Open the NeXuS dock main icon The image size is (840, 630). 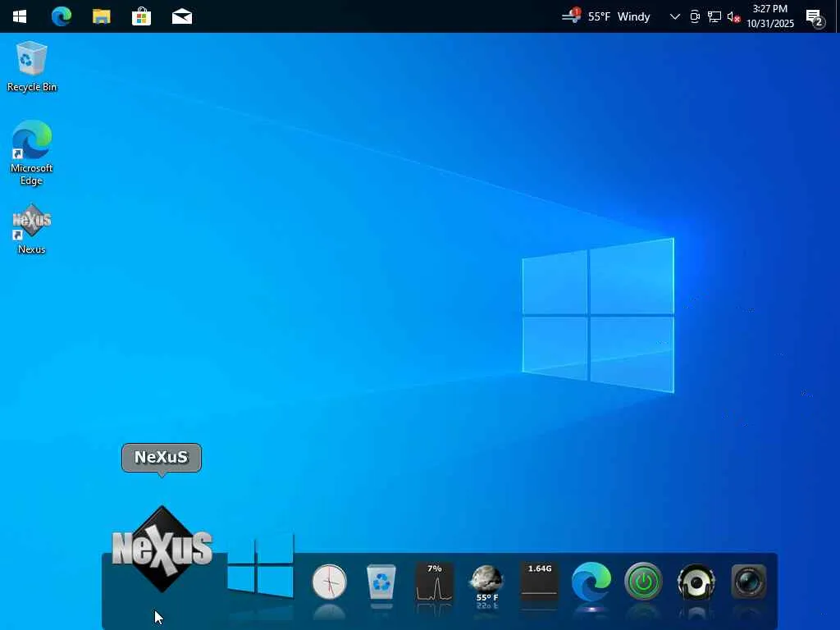point(162,549)
